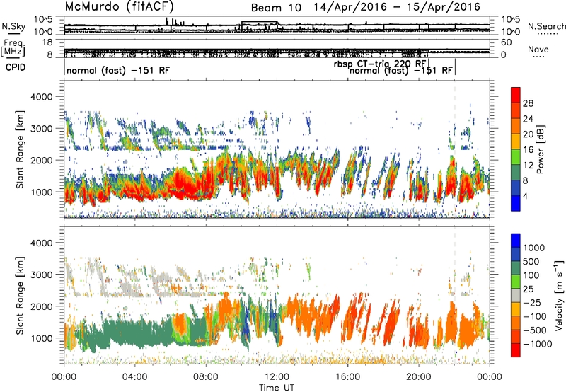This screenshot has width=566, height=392.
Task: Click the 'N.Search' legend label
Action: pos(546,26)
